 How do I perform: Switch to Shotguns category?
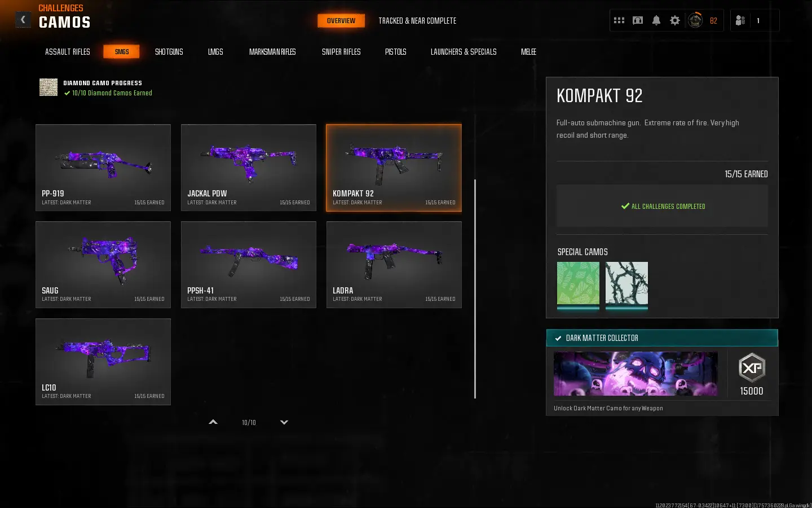pyautogui.click(x=169, y=52)
